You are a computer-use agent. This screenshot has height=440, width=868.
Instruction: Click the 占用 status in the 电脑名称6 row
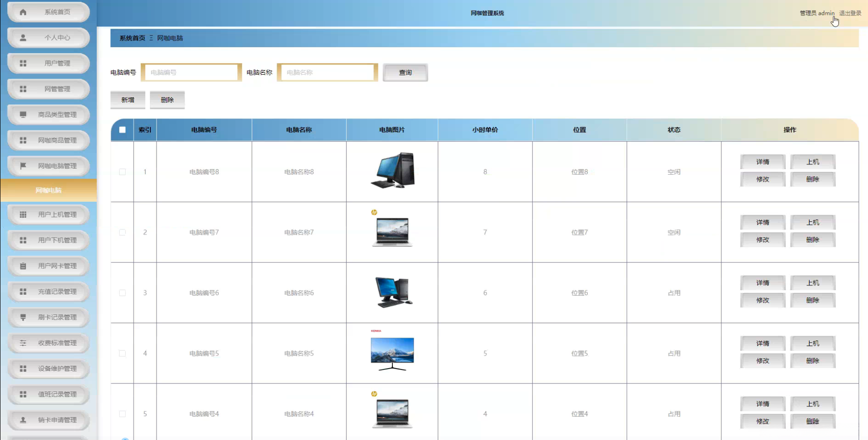(674, 293)
